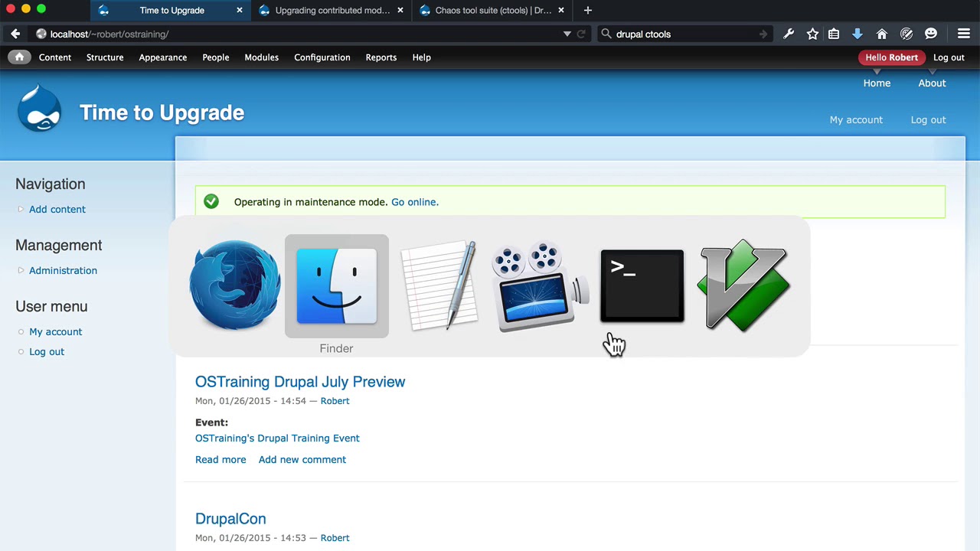Click the Go online link

click(x=414, y=202)
